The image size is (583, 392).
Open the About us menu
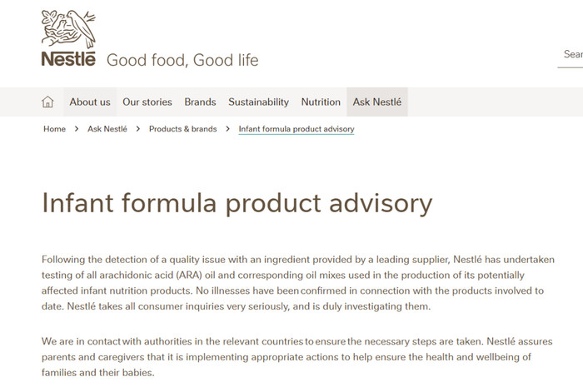tap(90, 102)
